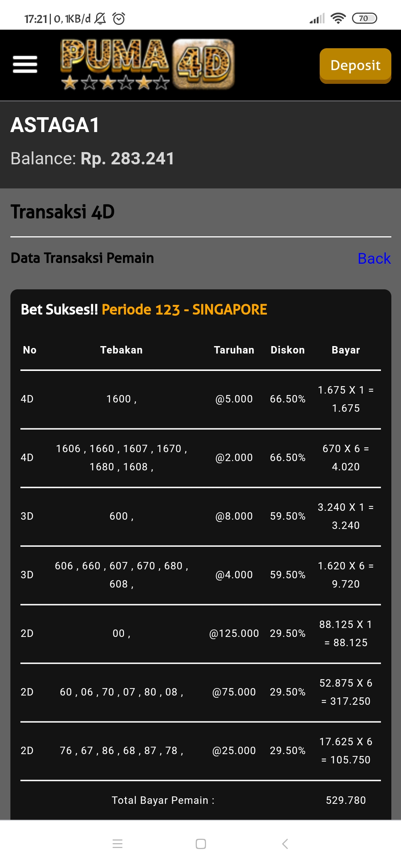Viewport: 401px width, 868px height.
Task: Tap the alarm clock status icon
Action: tap(119, 18)
